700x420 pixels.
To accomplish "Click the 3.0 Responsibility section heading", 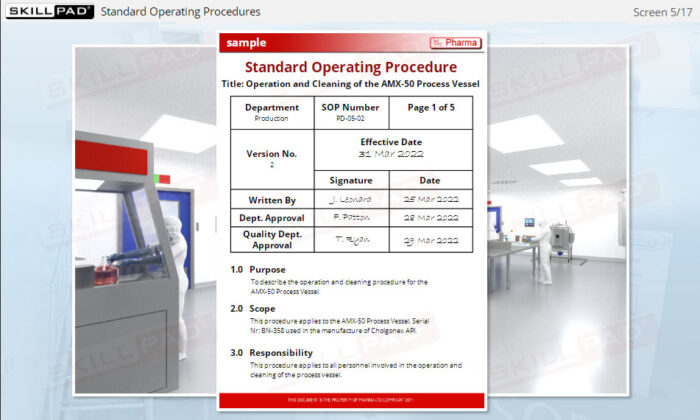I will pyautogui.click(x=271, y=353).
